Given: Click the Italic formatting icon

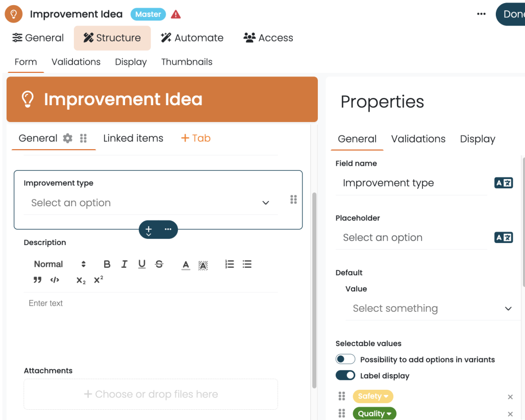Looking at the screenshot, I should coord(124,264).
